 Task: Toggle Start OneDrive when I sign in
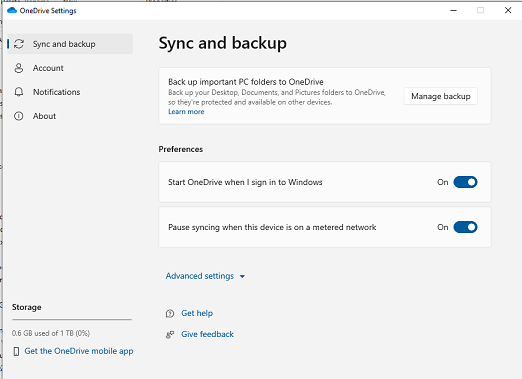click(x=465, y=182)
